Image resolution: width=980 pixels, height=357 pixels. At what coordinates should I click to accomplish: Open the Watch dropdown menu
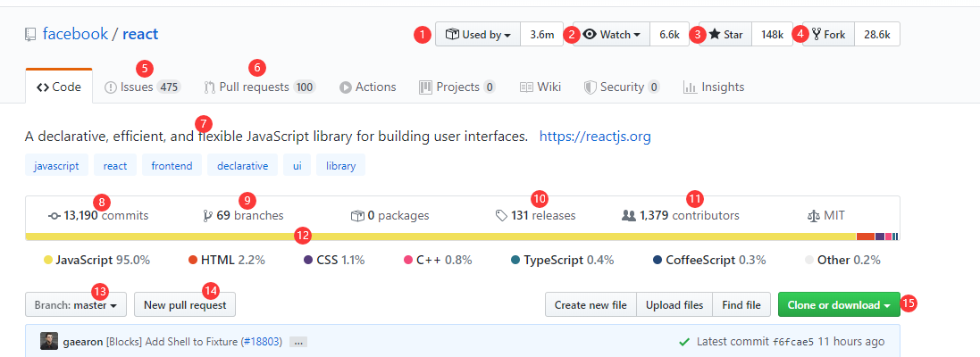point(612,35)
